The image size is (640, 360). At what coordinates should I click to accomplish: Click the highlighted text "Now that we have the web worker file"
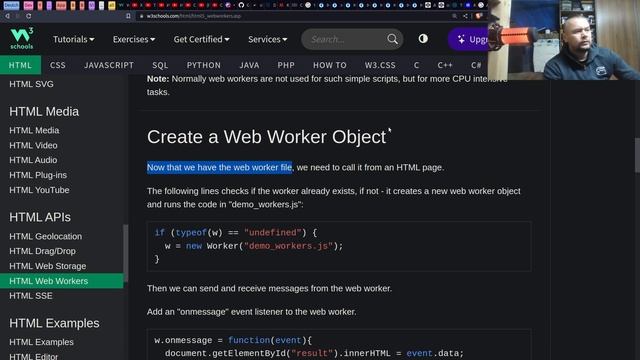point(220,167)
